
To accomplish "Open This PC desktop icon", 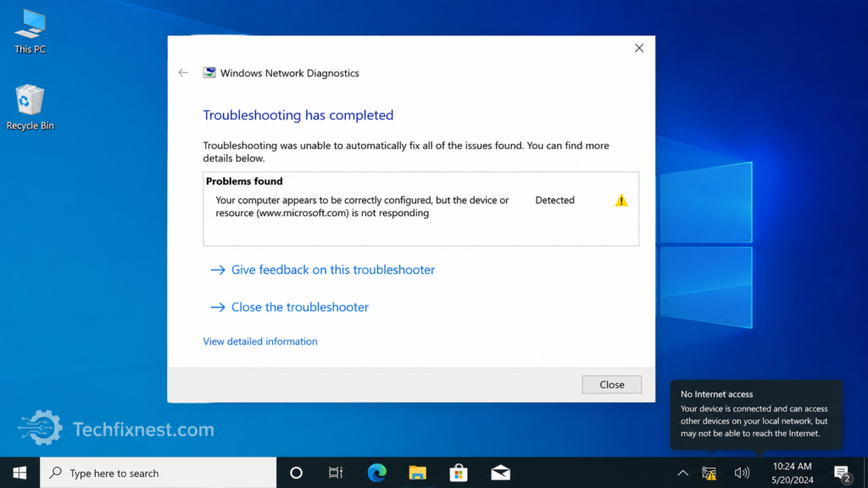I will pyautogui.click(x=30, y=31).
